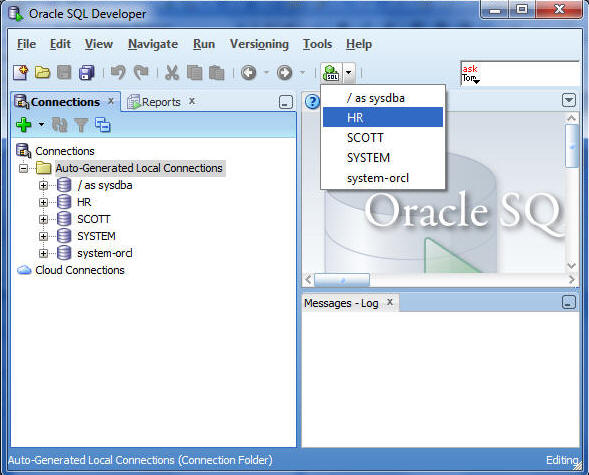Close the Reports tab

pos(192,101)
